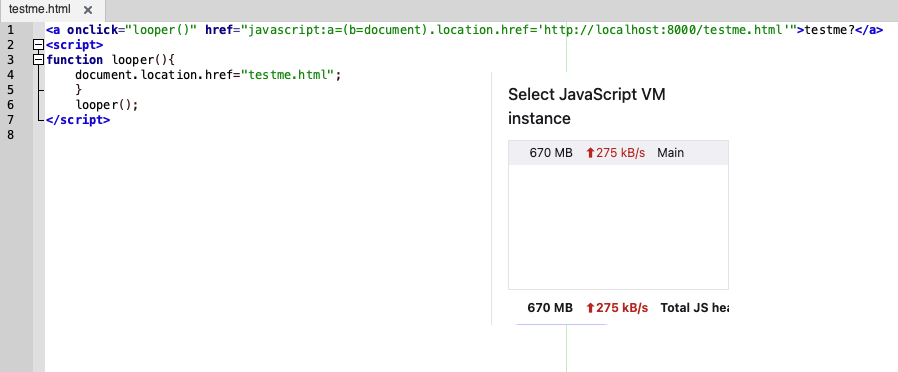Select the testme.html file tab

pos(40,10)
